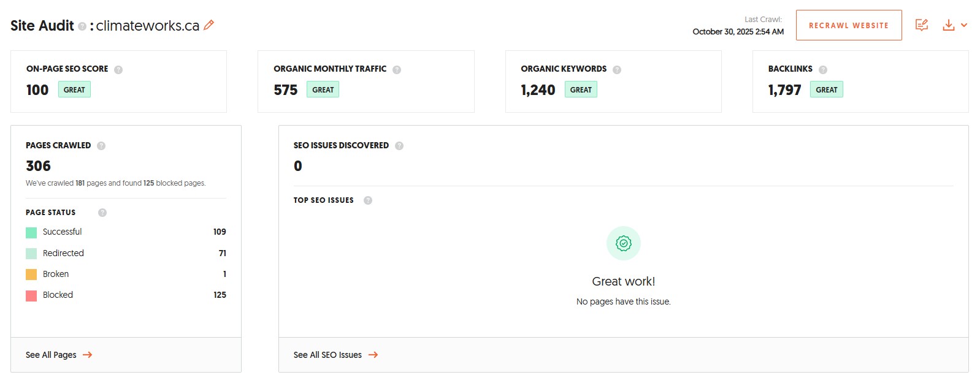Expand the export options chevron
The width and height of the screenshot is (980, 383).
[x=964, y=25]
